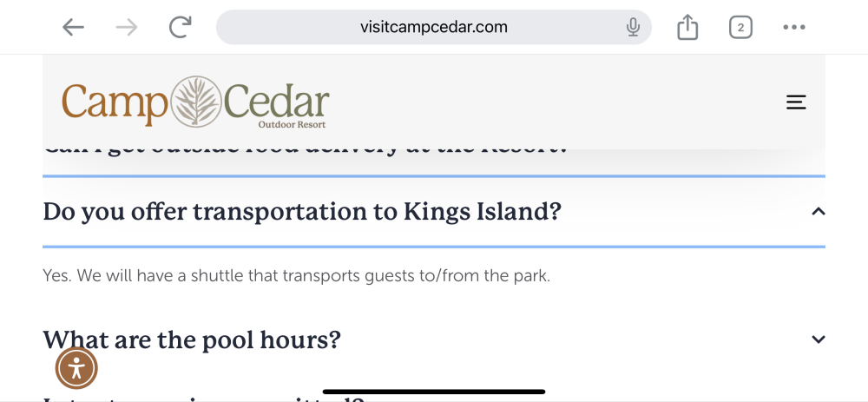This screenshot has width=868, height=402.
Task: Reload the Camp Cedar page
Action: click(x=181, y=28)
